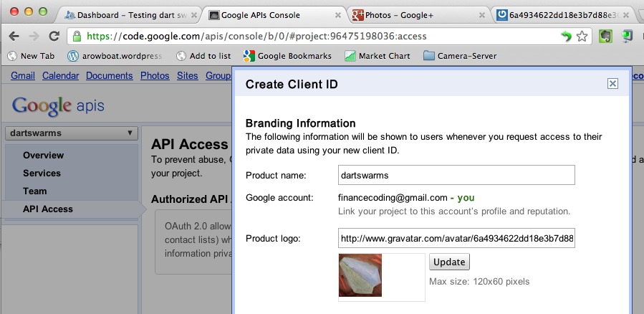Screen dimensions: 644x314
Task: Click the Product logo URL field
Action: click(456, 238)
